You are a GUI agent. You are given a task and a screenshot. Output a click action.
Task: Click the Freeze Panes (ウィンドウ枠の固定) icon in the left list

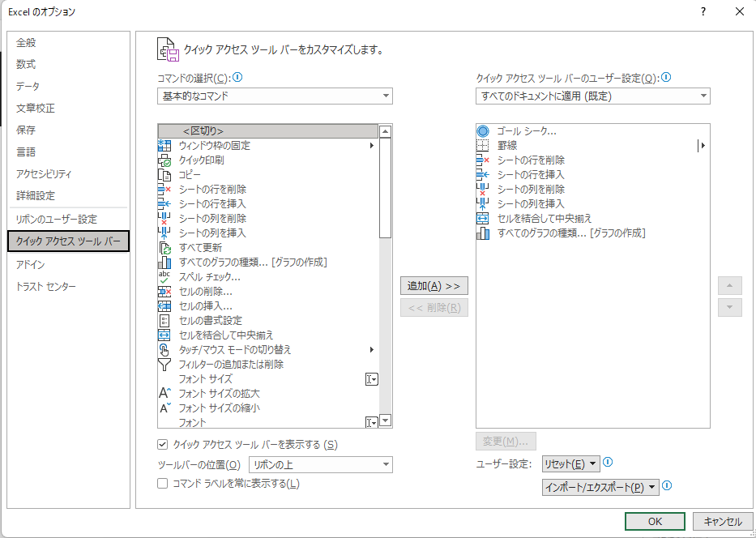click(x=164, y=146)
